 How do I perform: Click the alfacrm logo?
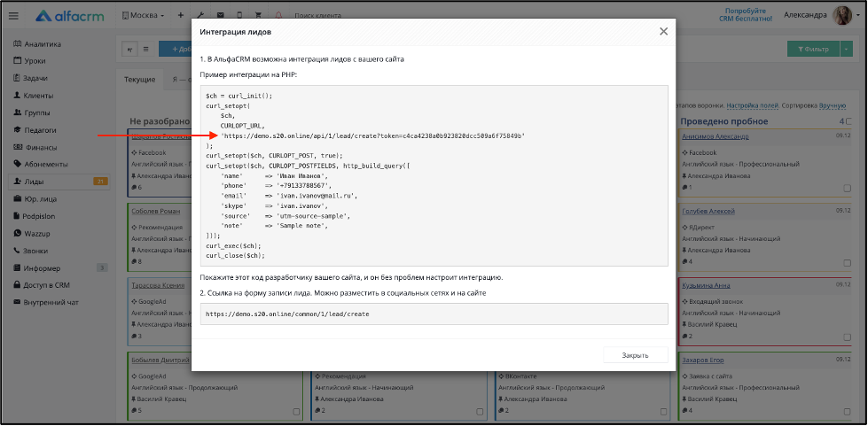[70, 16]
